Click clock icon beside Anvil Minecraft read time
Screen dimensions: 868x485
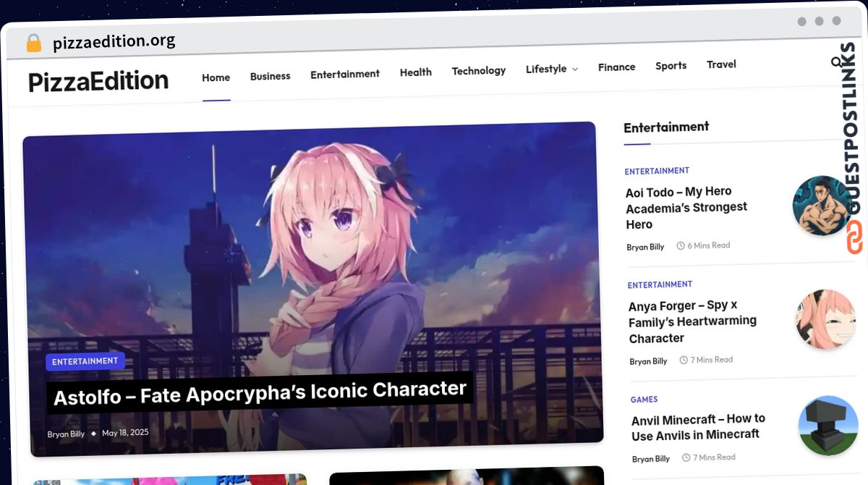(686, 457)
